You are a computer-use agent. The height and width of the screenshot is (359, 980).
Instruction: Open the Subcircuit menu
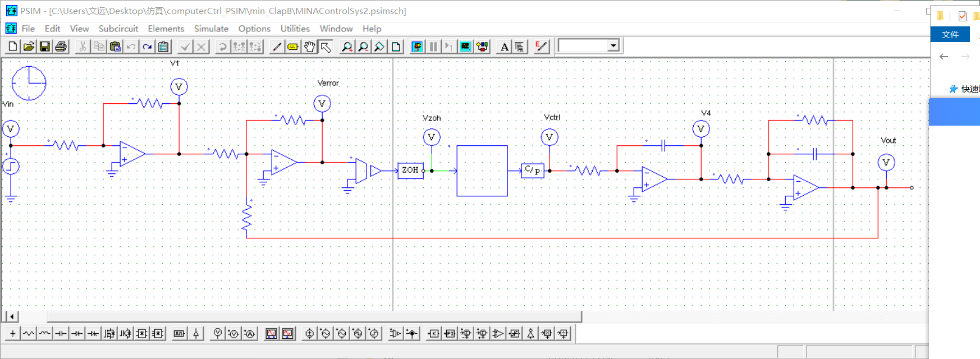pos(118,29)
